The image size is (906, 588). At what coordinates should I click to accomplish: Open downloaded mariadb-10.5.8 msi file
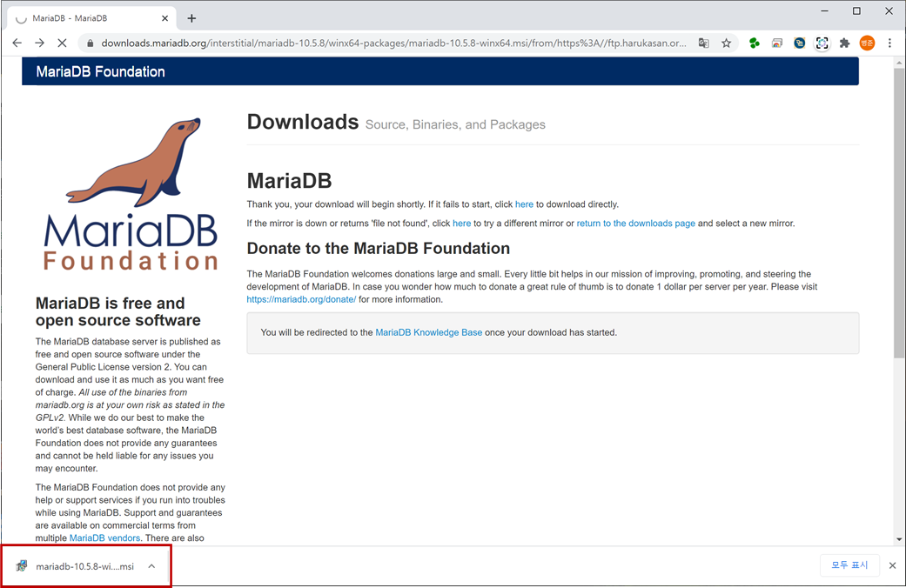pyautogui.click(x=84, y=566)
